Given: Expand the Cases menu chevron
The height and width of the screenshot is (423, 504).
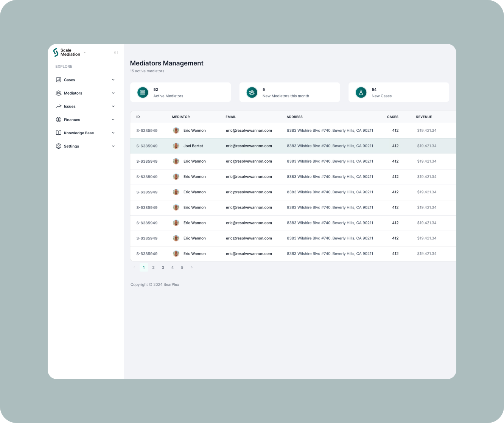Looking at the screenshot, I should click(113, 80).
